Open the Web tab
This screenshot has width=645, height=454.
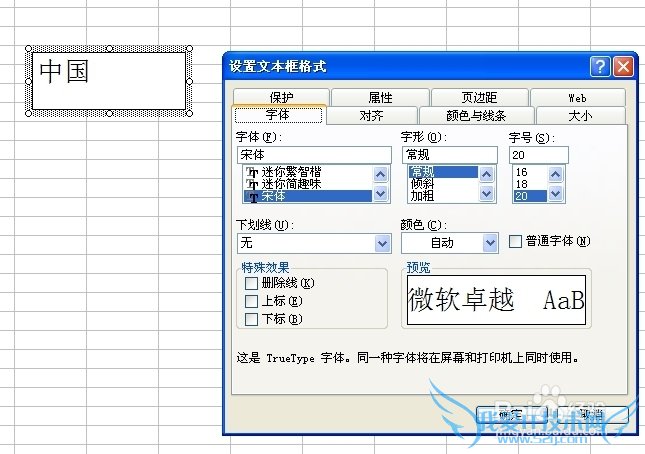point(578,97)
